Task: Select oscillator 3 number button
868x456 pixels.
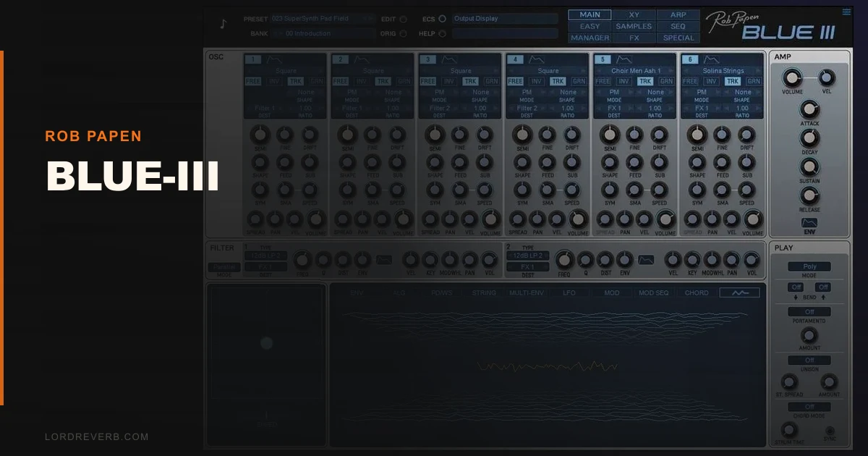Action: [x=427, y=59]
